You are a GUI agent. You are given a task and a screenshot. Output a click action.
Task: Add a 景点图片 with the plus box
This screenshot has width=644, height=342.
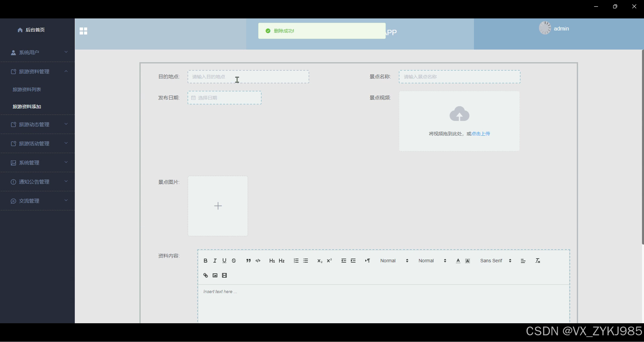[x=218, y=206]
